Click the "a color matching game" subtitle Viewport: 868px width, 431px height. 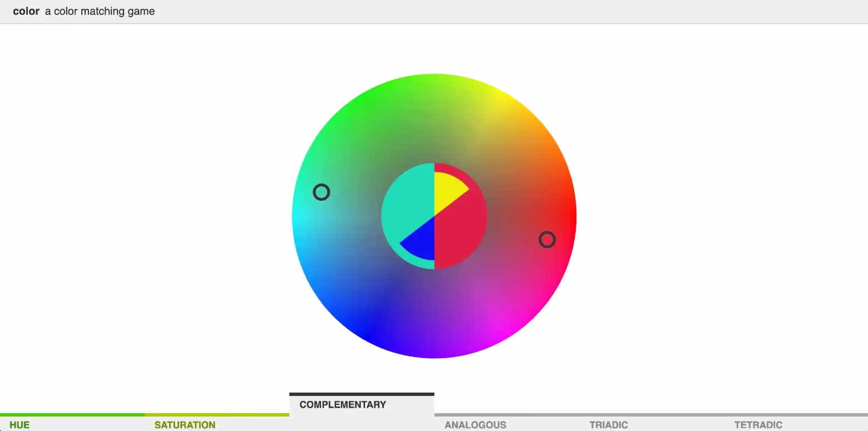(100, 11)
